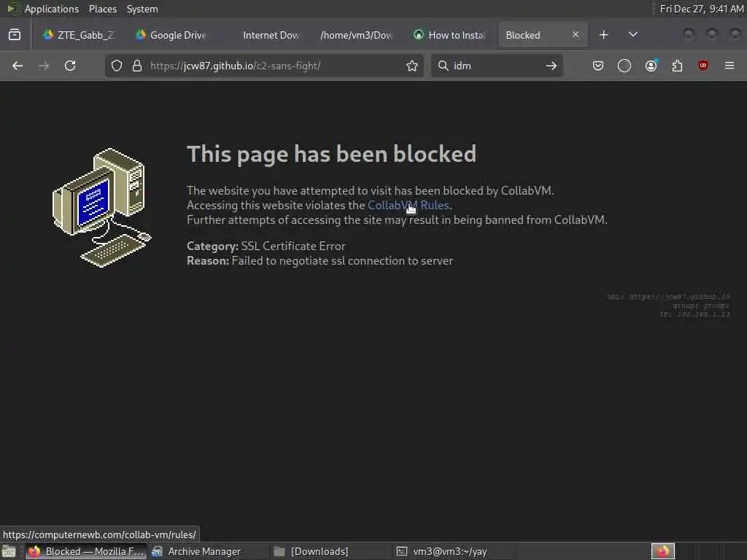Image resolution: width=747 pixels, height=560 pixels.
Task: Click the site security padlock icon
Action: point(137,66)
